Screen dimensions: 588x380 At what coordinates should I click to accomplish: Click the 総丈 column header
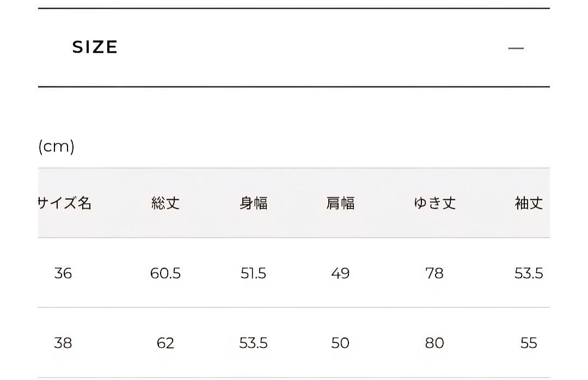click(x=165, y=203)
